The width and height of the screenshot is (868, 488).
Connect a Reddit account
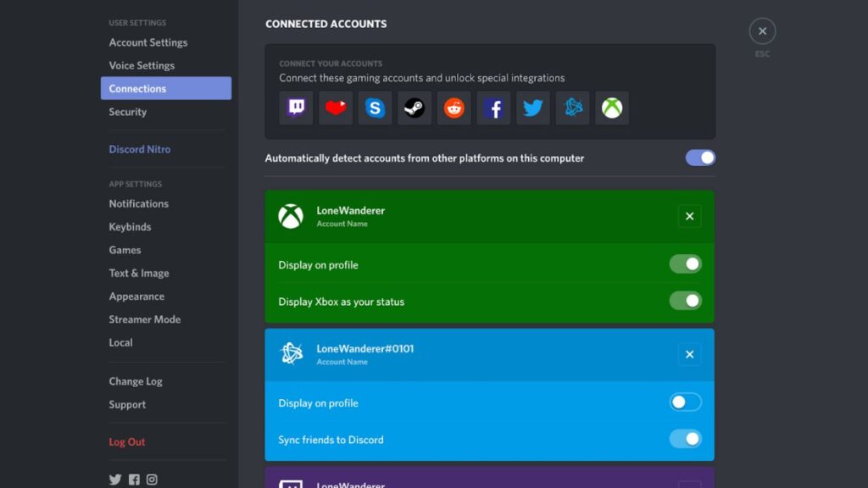point(453,108)
